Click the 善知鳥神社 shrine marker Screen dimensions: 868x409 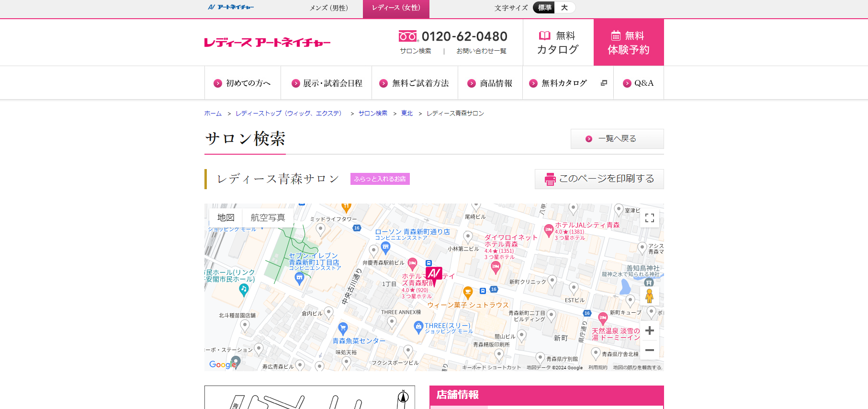coord(649,283)
